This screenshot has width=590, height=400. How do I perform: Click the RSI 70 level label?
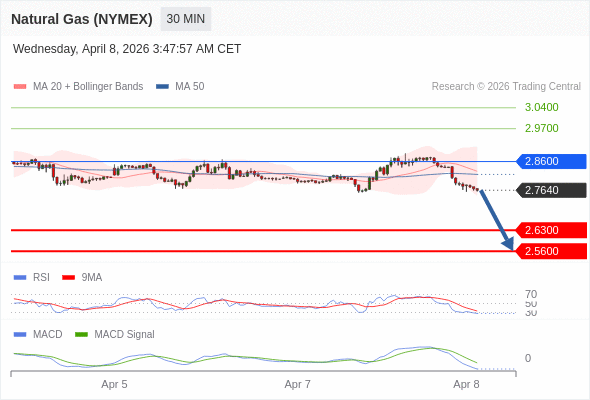click(x=531, y=294)
